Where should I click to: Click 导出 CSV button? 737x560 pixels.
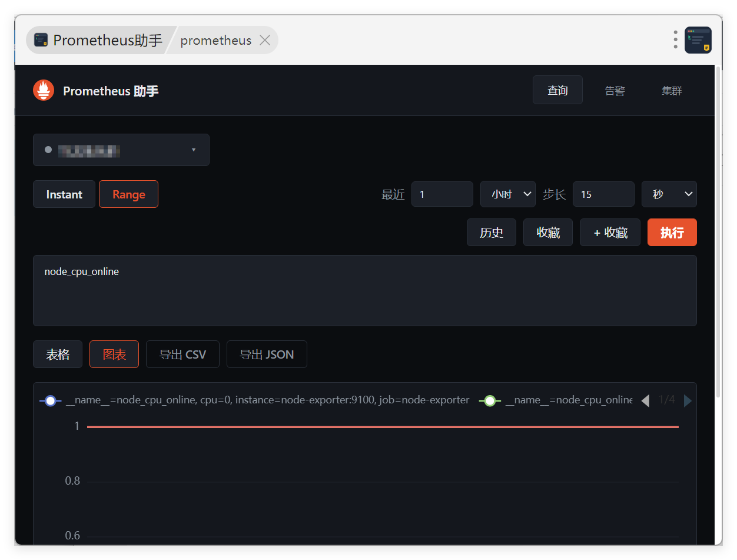point(182,354)
